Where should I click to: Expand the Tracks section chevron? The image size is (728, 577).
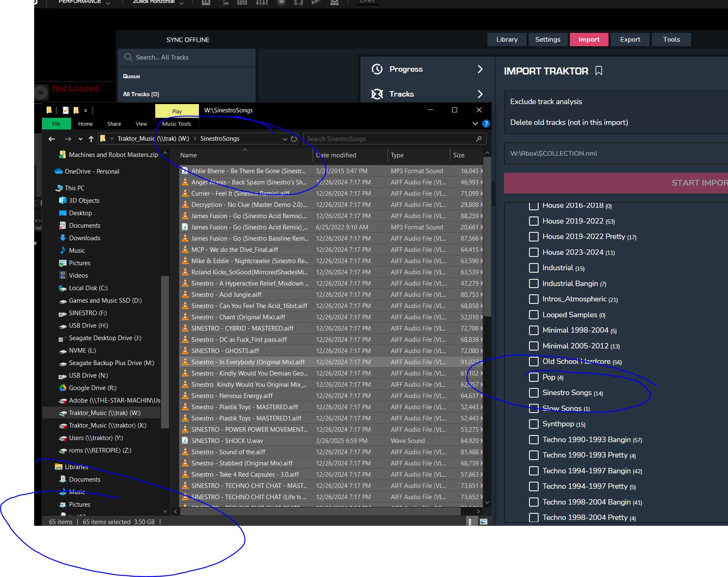tap(480, 94)
